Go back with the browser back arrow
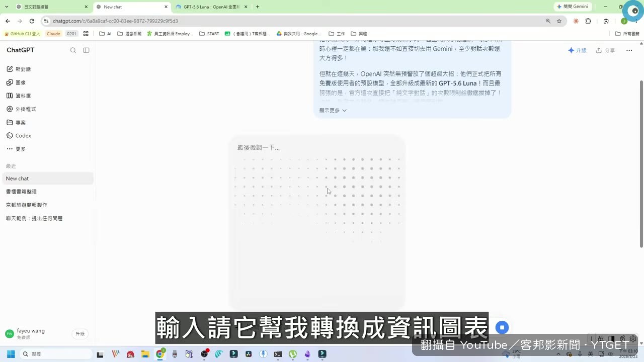 (x=8, y=21)
